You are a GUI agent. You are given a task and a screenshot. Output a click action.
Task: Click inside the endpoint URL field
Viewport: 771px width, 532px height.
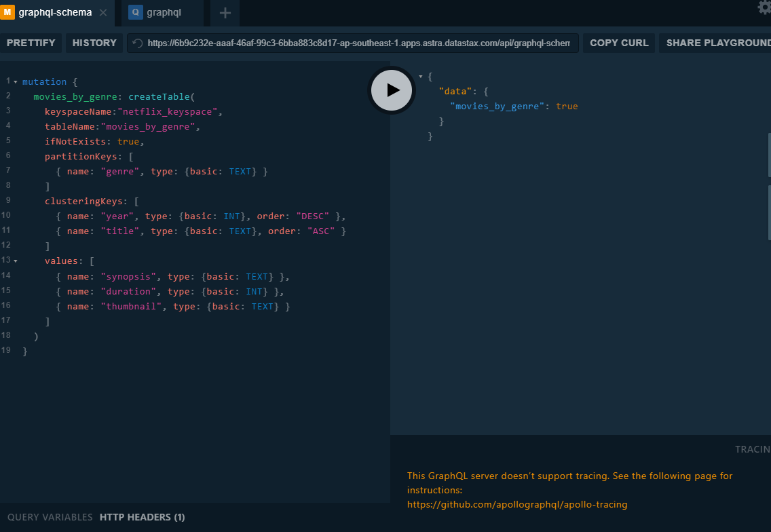[353, 43]
